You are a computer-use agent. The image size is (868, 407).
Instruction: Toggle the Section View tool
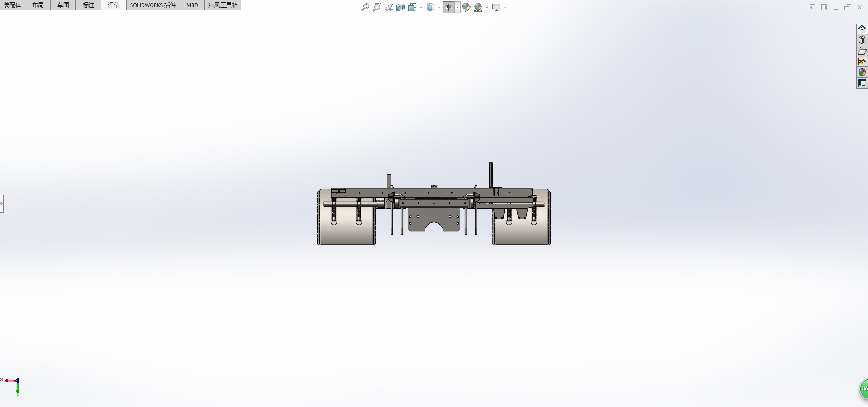click(x=401, y=7)
